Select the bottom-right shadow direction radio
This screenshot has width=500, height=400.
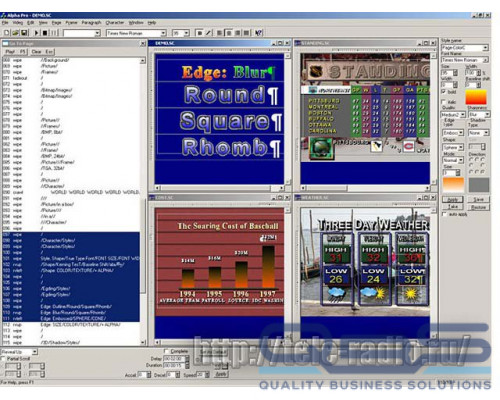(x=482, y=172)
